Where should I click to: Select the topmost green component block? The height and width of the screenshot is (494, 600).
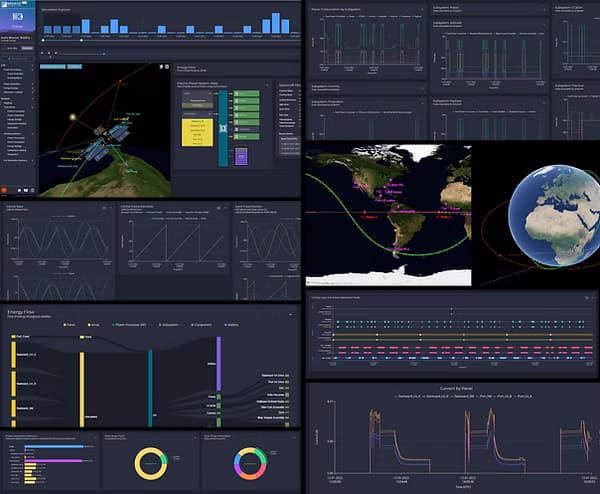pos(248,94)
